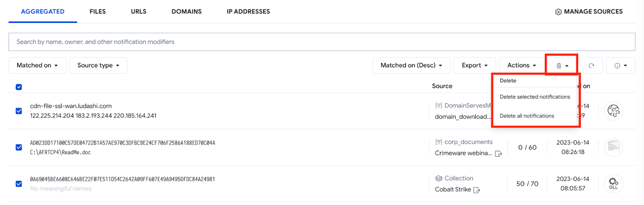644x205 pixels.
Task: Uncheck the cdn-file-ssl-wan.ludashi.com row checkbox
Action: tap(19, 111)
